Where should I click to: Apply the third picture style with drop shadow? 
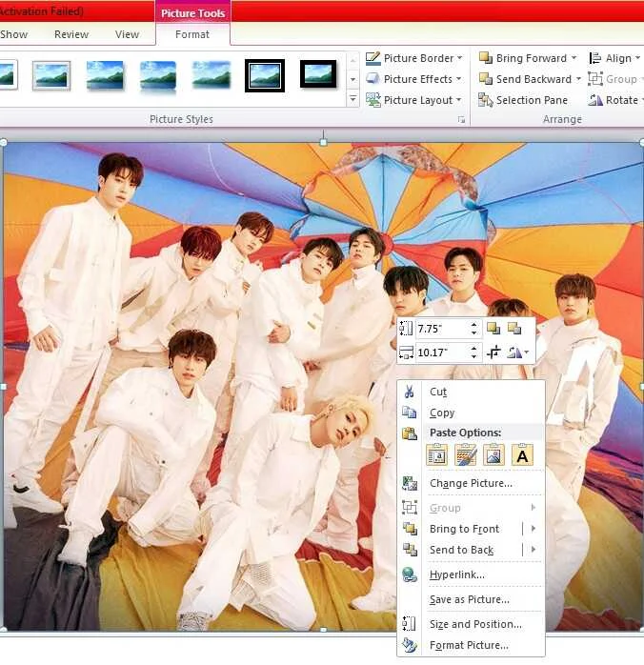(105, 76)
